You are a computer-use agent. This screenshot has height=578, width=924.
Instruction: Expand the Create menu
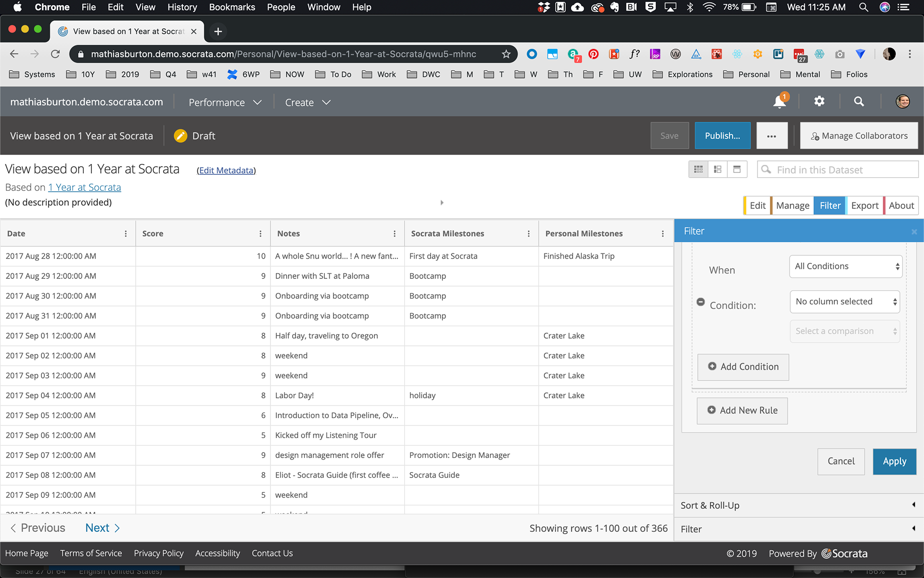pos(308,102)
